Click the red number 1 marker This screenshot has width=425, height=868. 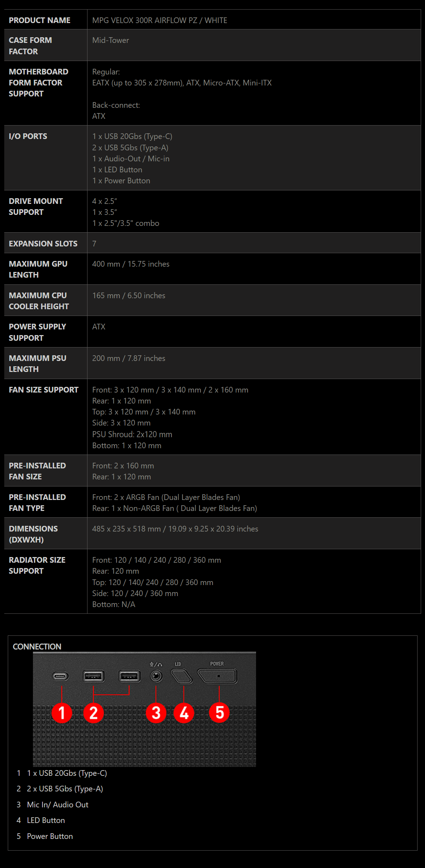(x=62, y=713)
